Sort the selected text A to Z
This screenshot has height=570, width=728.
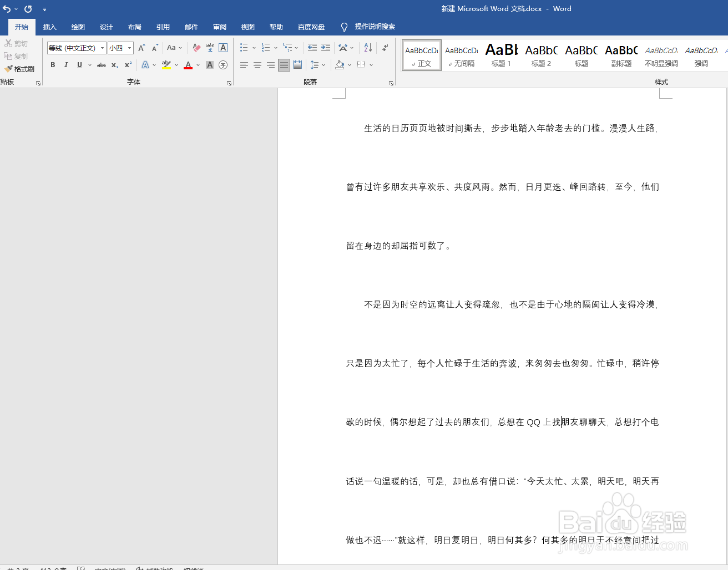click(x=368, y=48)
